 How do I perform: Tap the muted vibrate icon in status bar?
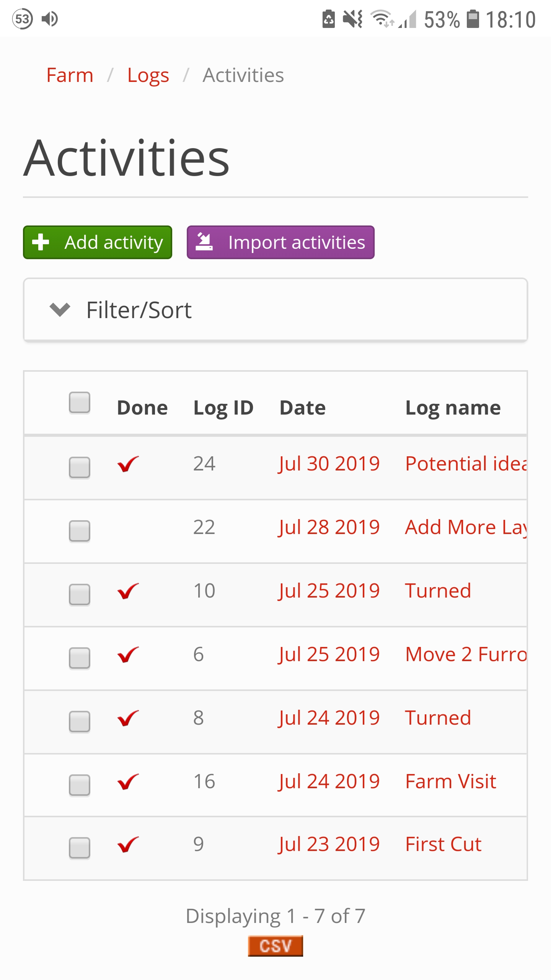click(x=352, y=19)
